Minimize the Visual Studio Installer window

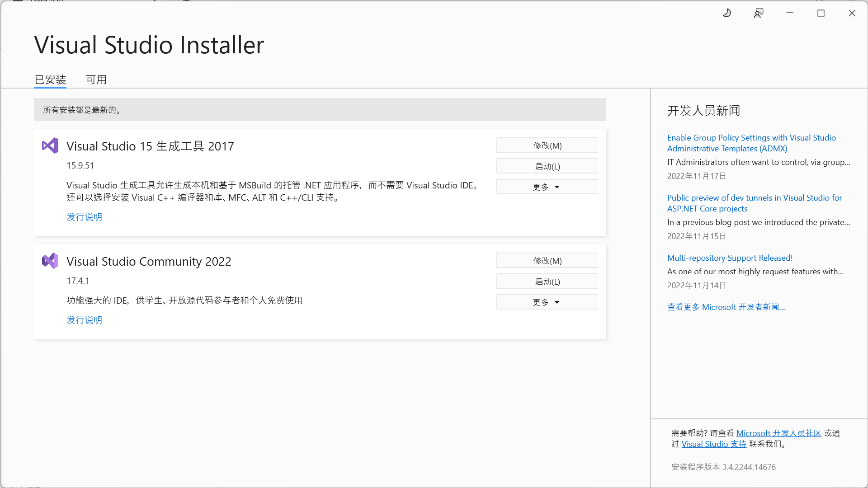790,13
